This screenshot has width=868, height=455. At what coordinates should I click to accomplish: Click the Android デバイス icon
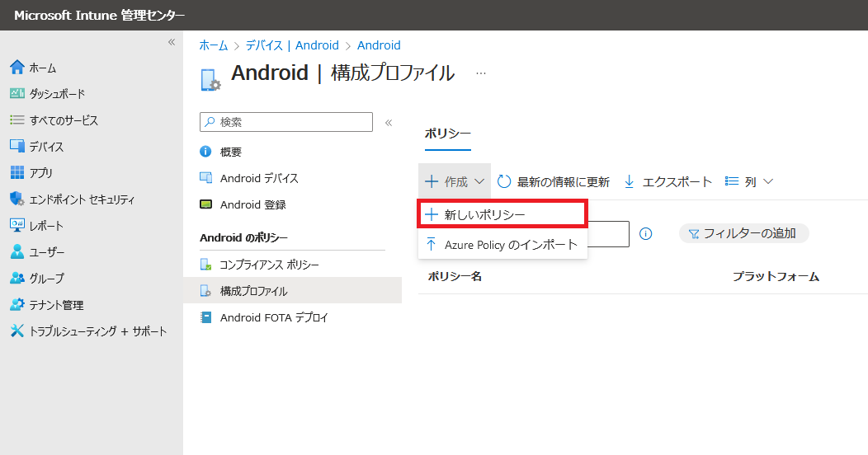tap(205, 178)
